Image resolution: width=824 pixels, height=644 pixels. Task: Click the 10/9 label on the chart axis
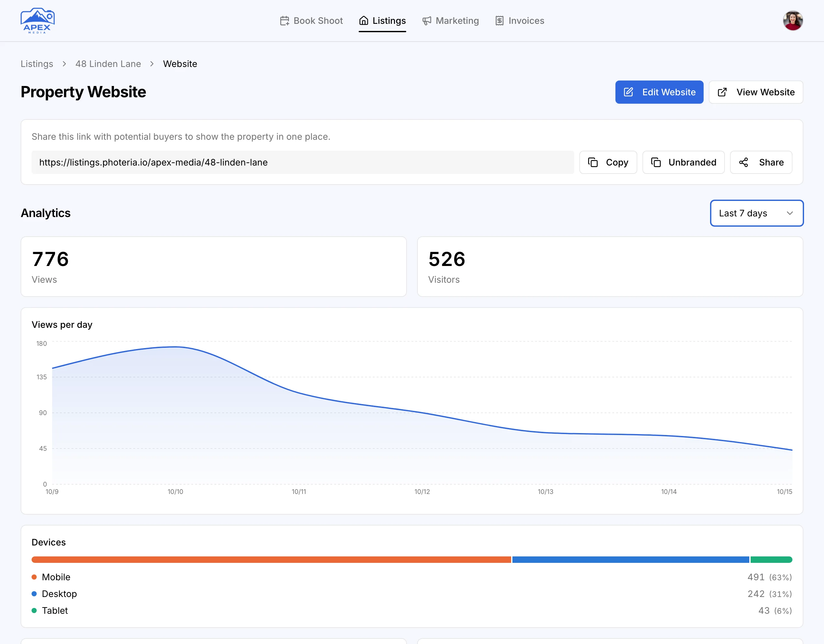tap(52, 491)
